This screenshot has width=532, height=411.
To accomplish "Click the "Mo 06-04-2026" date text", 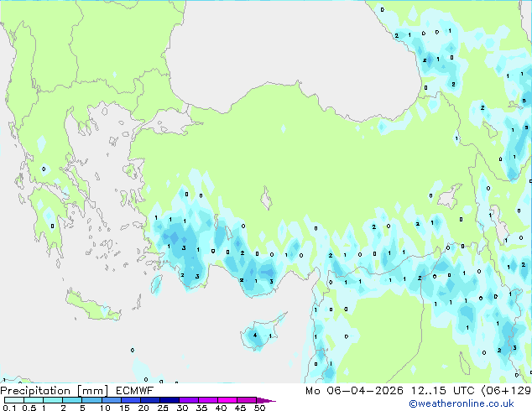I will pos(354,391).
